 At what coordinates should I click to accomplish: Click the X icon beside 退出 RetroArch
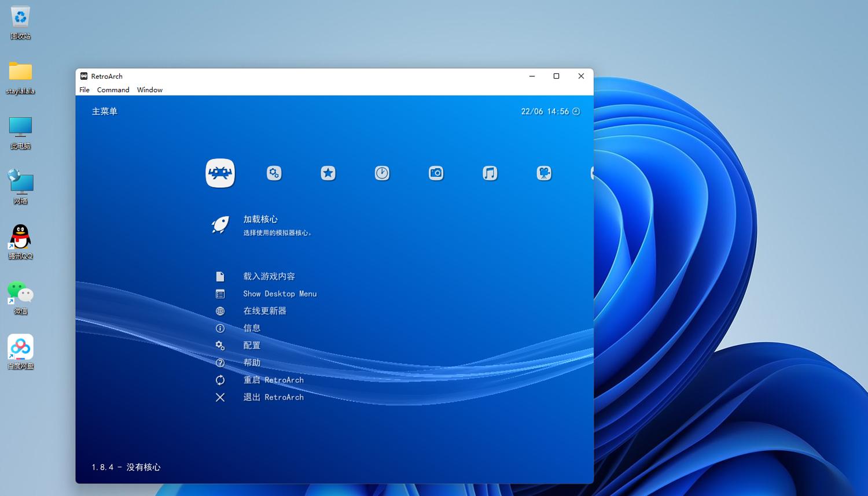[x=220, y=397]
